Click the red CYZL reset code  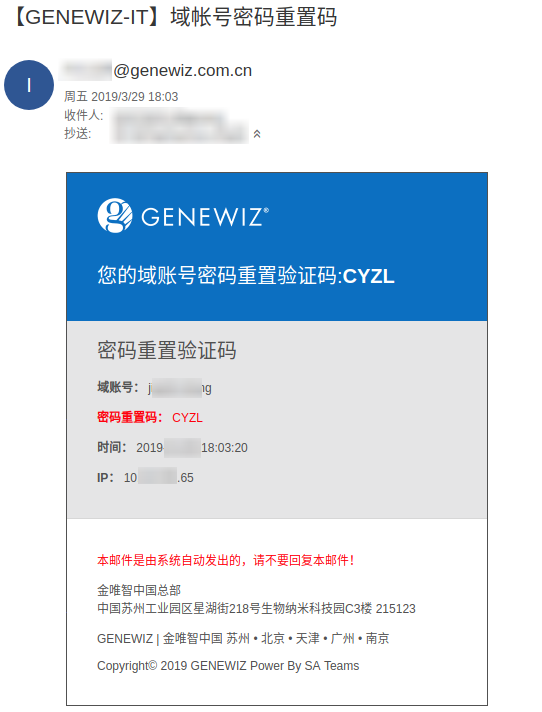coord(187,418)
